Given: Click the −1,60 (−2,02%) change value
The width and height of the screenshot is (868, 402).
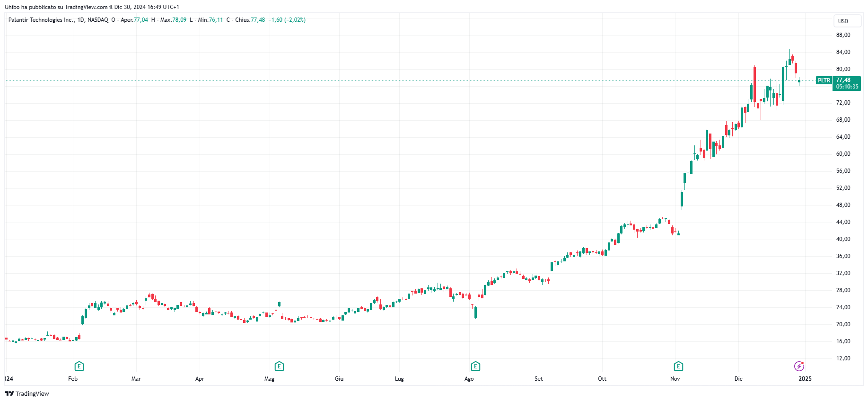Looking at the screenshot, I should (x=287, y=20).
